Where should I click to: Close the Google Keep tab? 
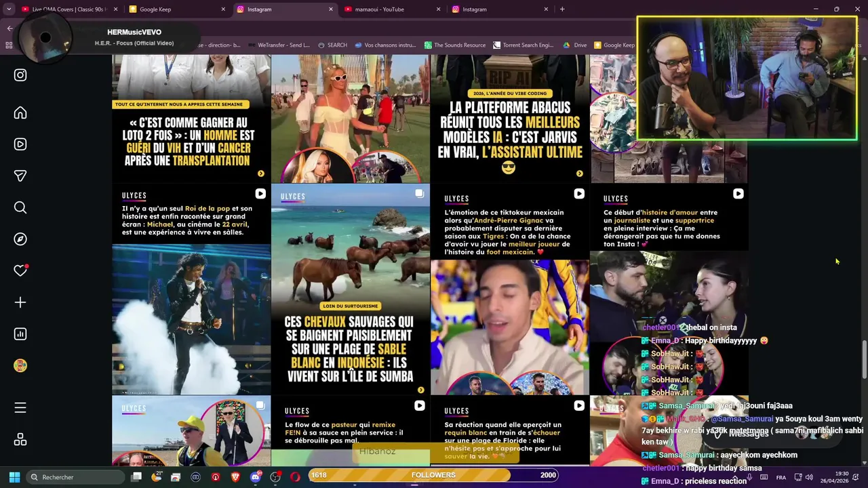coord(223,9)
